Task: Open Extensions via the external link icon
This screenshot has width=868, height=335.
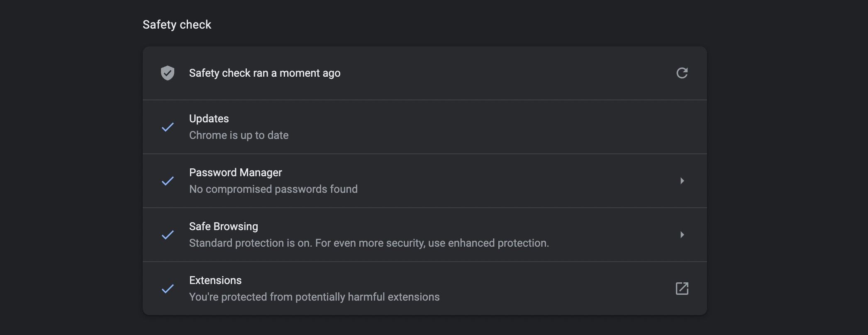Action: (x=683, y=288)
